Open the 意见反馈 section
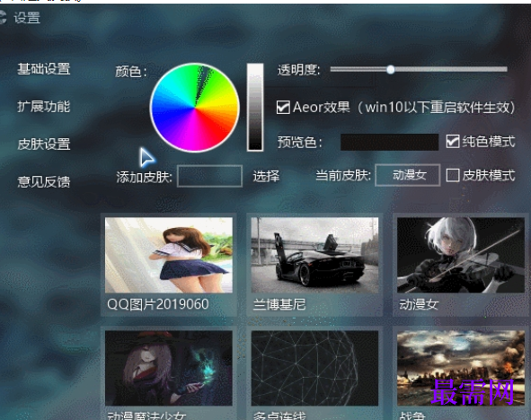 coord(44,181)
